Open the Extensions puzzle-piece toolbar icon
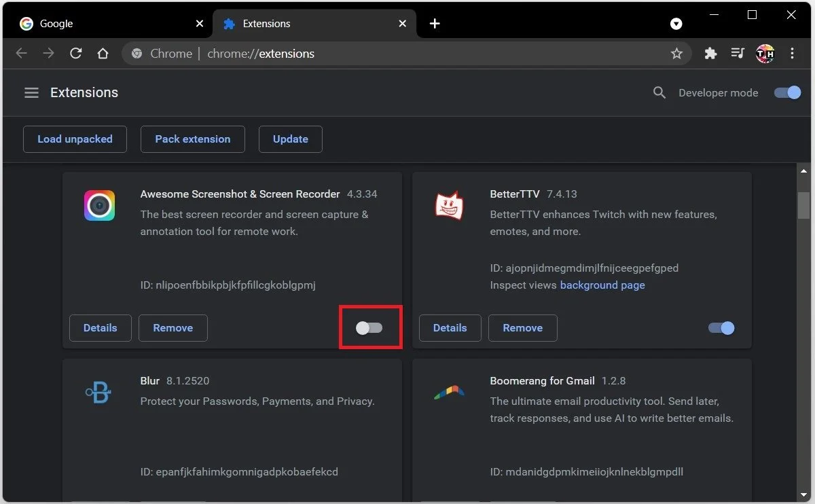The image size is (815, 504). 710,54
